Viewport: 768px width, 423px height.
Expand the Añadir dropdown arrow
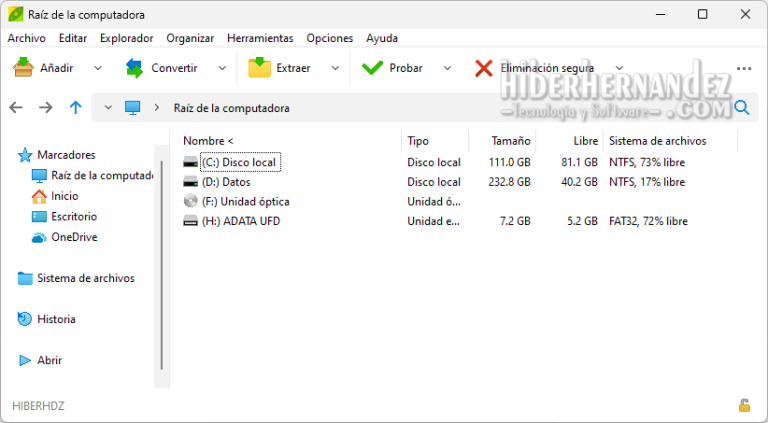[x=97, y=68]
